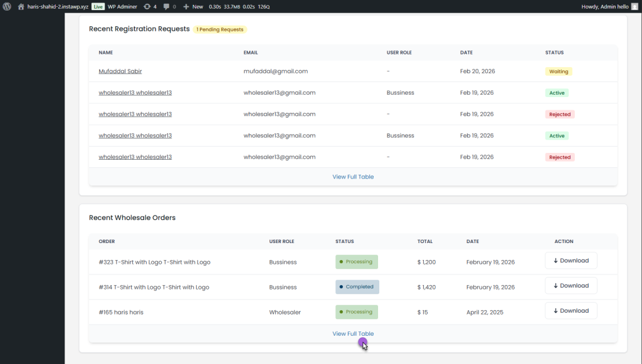Click the Completed status badge for order #314
The width and height of the screenshot is (642, 364).
tap(357, 287)
